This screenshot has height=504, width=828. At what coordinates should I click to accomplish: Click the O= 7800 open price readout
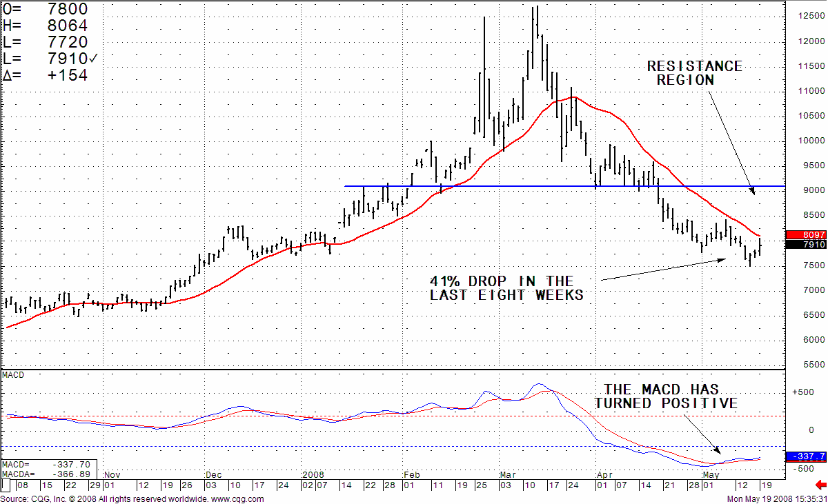pos(46,10)
